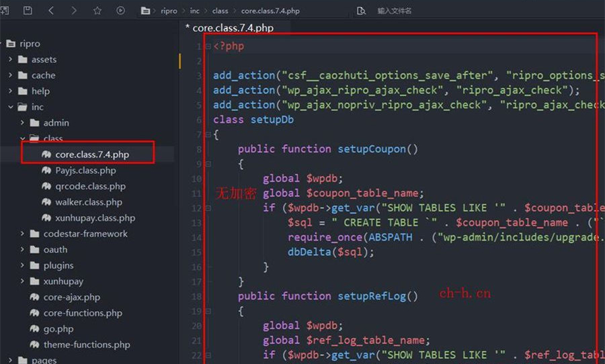The width and height of the screenshot is (605, 364).
Task: Bookmark file with the star icon
Action: click(97, 11)
